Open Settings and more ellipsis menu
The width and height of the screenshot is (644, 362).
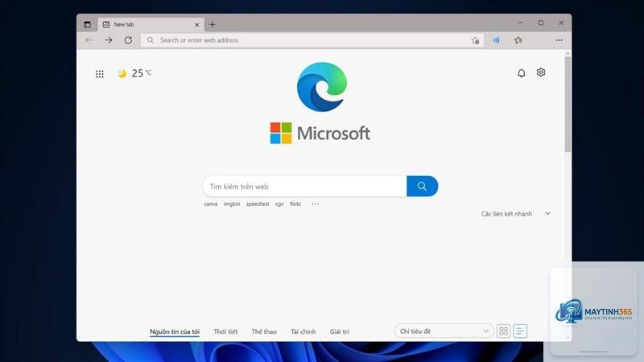559,40
